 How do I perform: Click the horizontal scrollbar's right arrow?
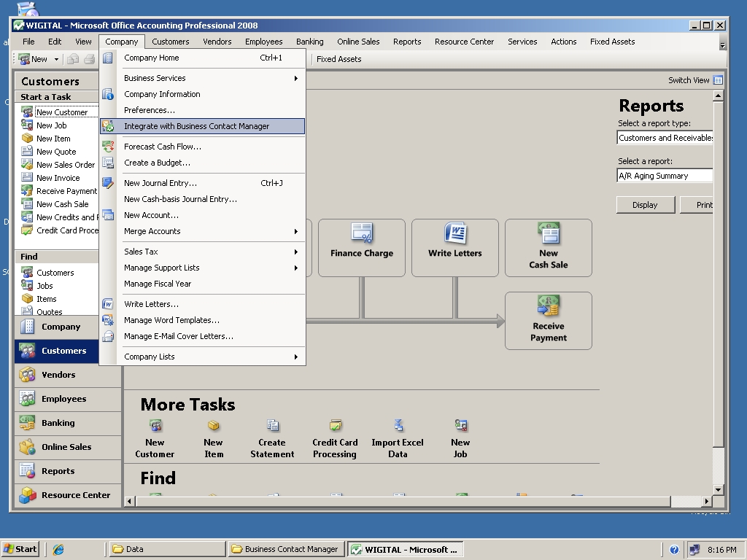click(706, 501)
